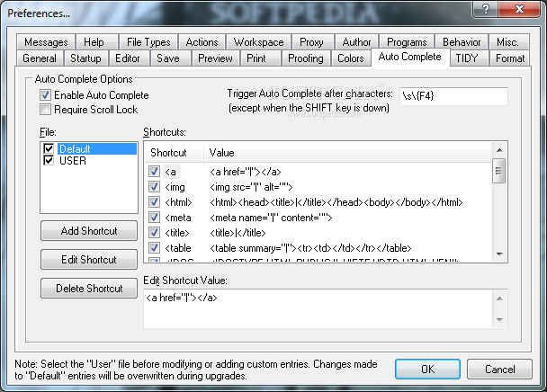Enable Auto Complete checkbox
Viewport: 547px width, 392px height.
(x=45, y=95)
